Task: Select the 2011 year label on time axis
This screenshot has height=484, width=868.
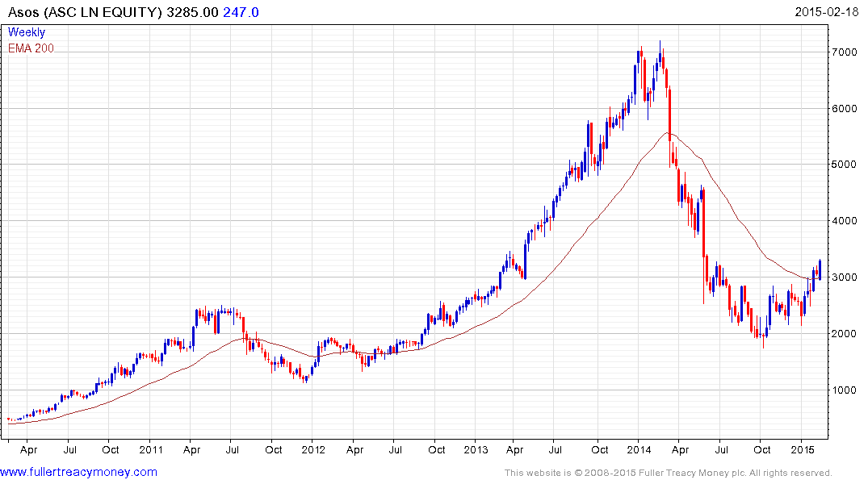Action: coord(150,449)
